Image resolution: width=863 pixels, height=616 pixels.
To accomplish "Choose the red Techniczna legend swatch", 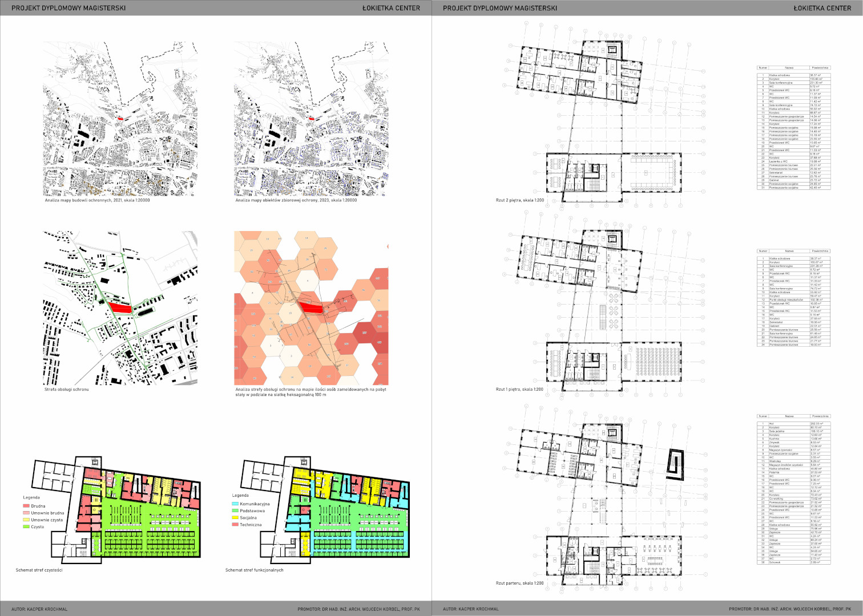I will [235, 525].
